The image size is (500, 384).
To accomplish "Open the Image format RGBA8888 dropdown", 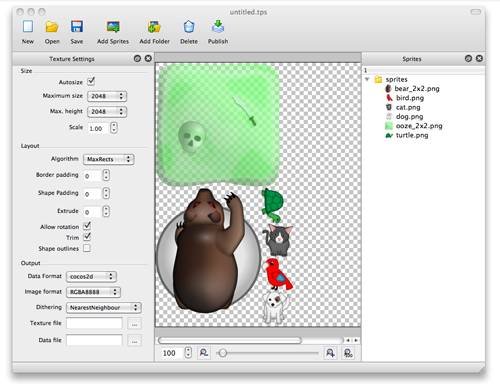I will pyautogui.click(x=93, y=292).
